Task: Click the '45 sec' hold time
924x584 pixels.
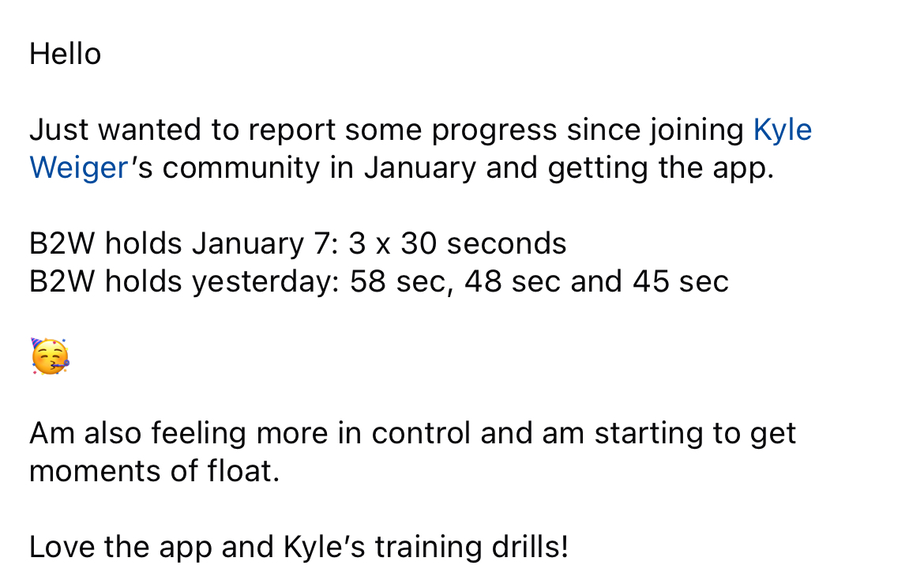Action: click(x=681, y=281)
